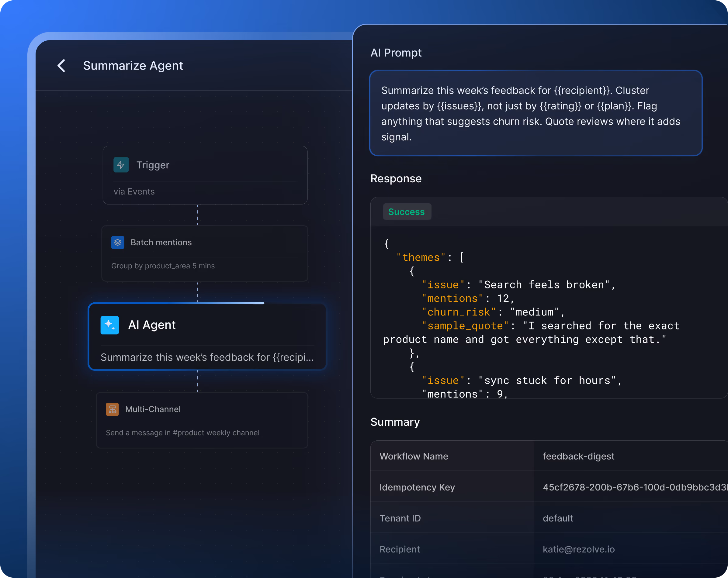The height and width of the screenshot is (578, 728).
Task: Click the Success status badge
Action: [407, 212]
